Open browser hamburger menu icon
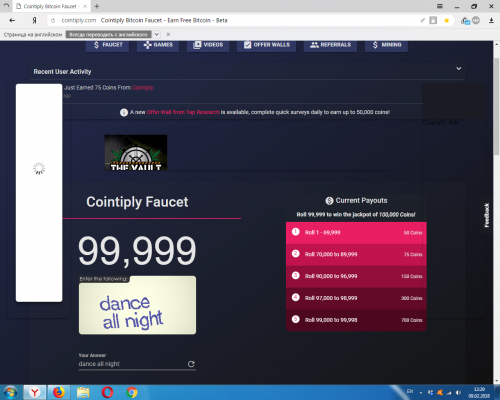 440,6
